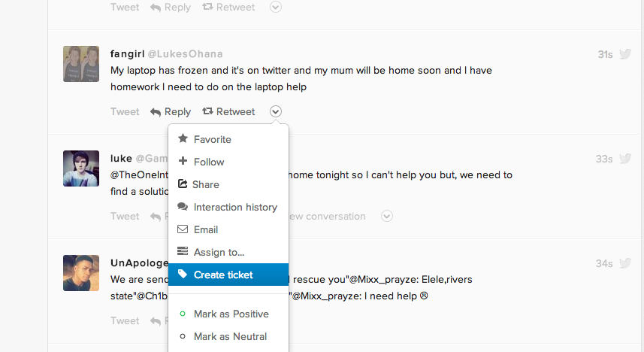
Task: Open options chevron on the topmost tweet
Action: [276, 7]
